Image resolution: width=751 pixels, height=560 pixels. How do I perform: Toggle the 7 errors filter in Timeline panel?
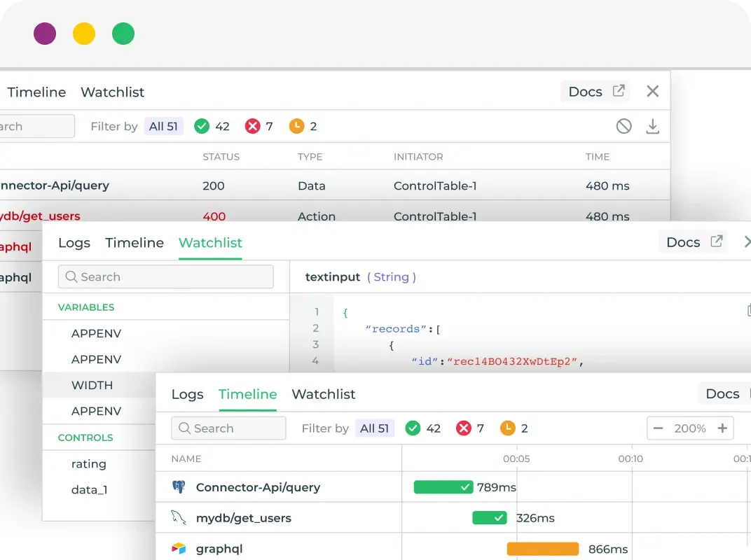click(470, 428)
